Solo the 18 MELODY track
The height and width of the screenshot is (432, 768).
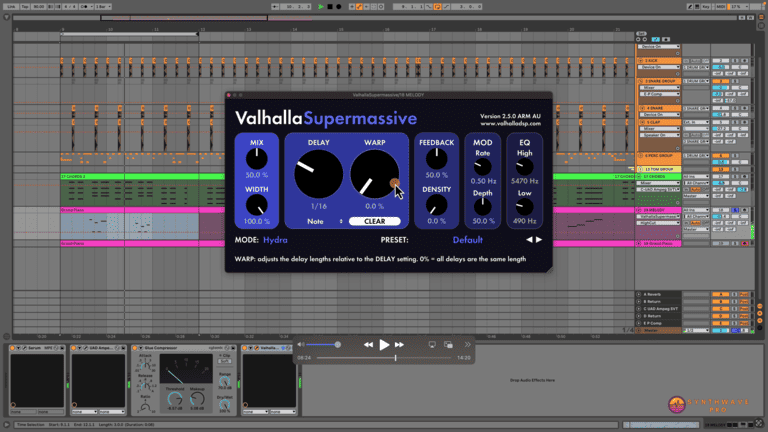pyautogui.click(x=735, y=210)
